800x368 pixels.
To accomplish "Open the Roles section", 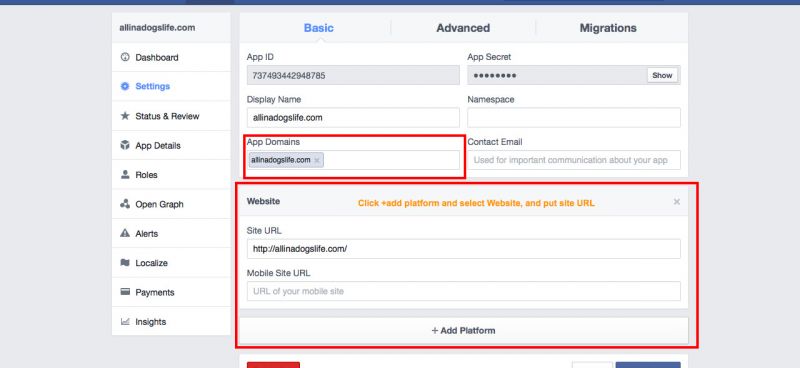I will point(171,175).
